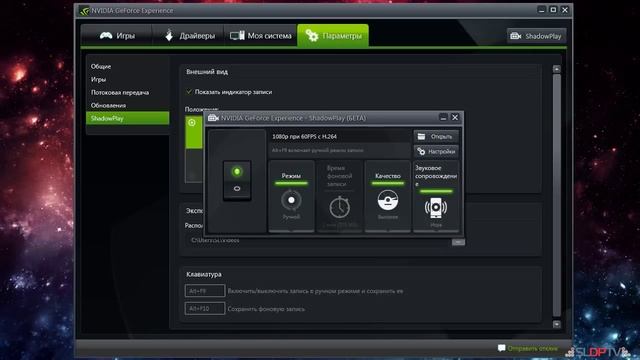Click the ShadowPlay button at top right
The height and width of the screenshot is (360, 640).
tap(536, 36)
